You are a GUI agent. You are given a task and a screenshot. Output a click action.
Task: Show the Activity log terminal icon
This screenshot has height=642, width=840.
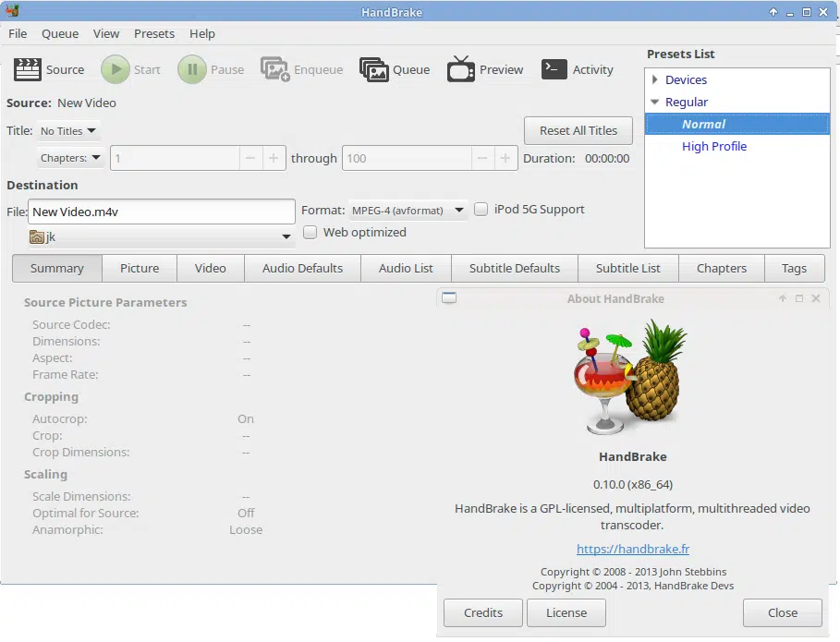(554, 69)
